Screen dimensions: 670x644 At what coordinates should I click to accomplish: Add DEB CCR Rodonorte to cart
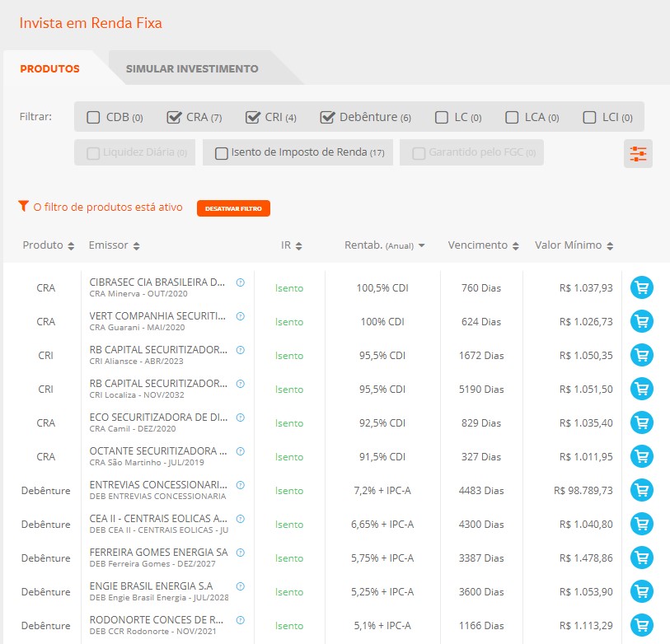pyautogui.click(x=641, y=625)
